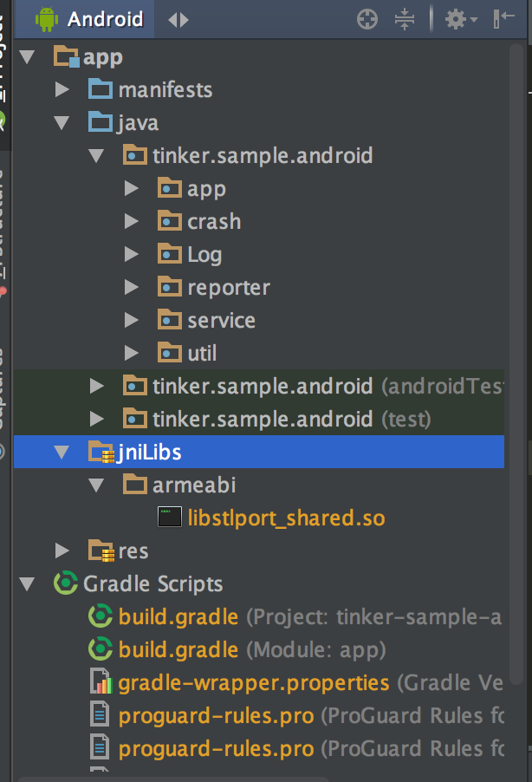Click the java folder icon
The image size is (532, 782).
click(101, 121)
